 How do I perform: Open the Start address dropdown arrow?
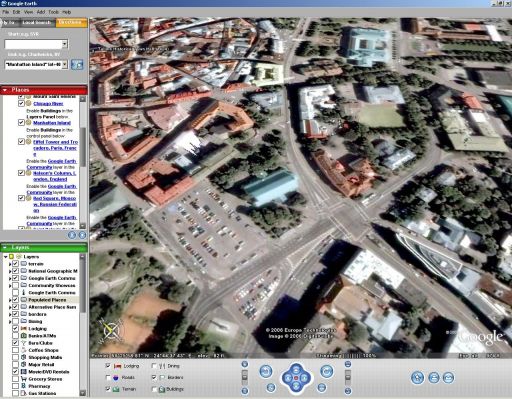click(x=65, y=44)
